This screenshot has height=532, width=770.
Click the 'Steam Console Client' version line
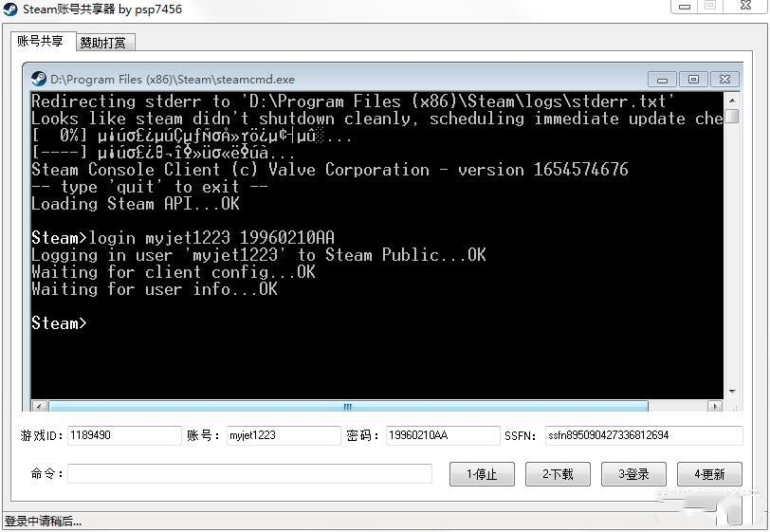pos(329,170)
